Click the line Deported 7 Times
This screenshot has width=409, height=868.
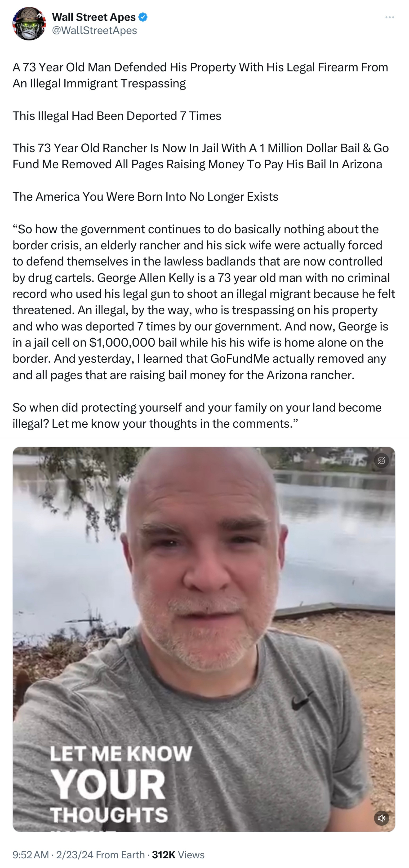(117, 115)
